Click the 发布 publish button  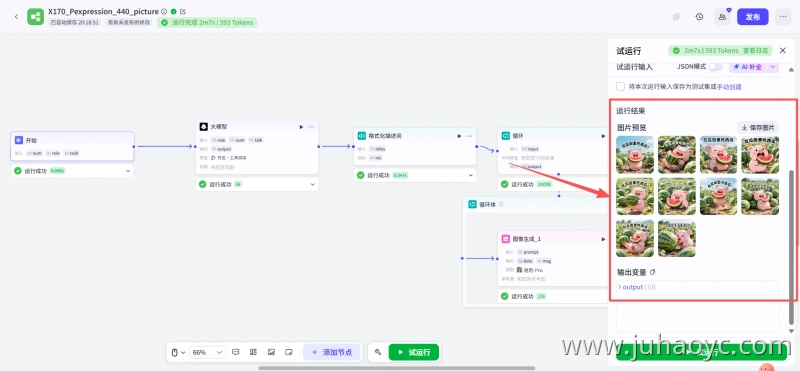point(753,17)
